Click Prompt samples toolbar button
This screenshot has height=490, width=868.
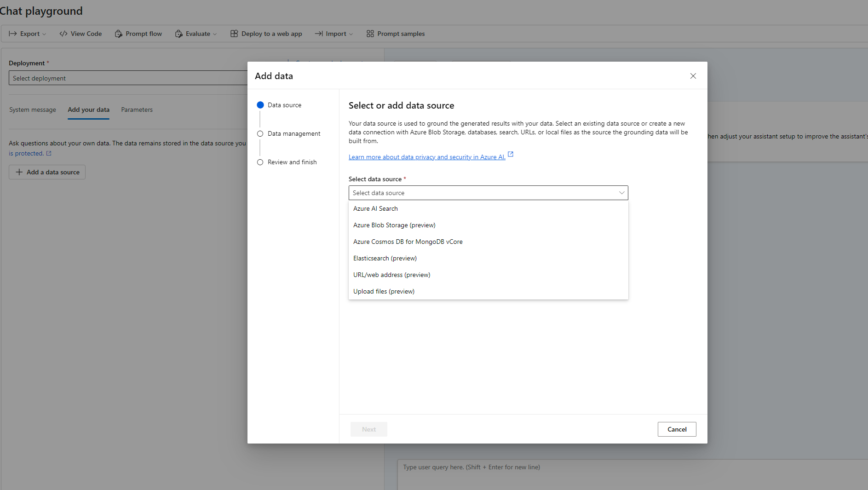click(396, 34)
